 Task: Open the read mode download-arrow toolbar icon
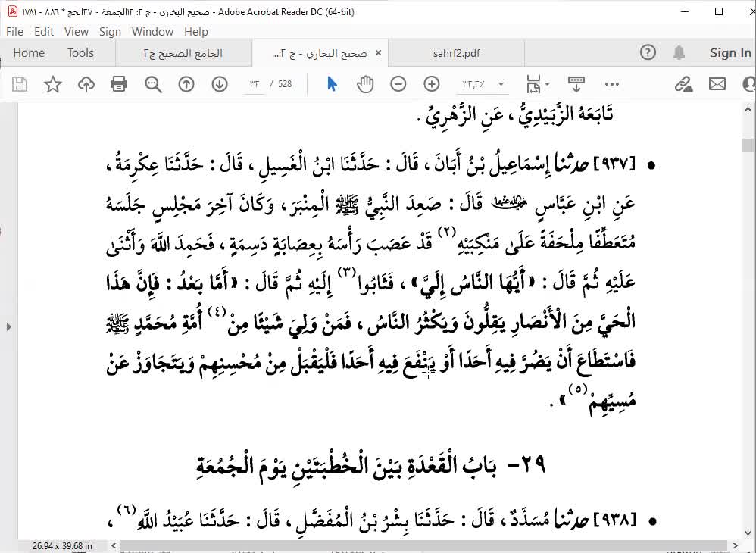[x=576, y=84]
